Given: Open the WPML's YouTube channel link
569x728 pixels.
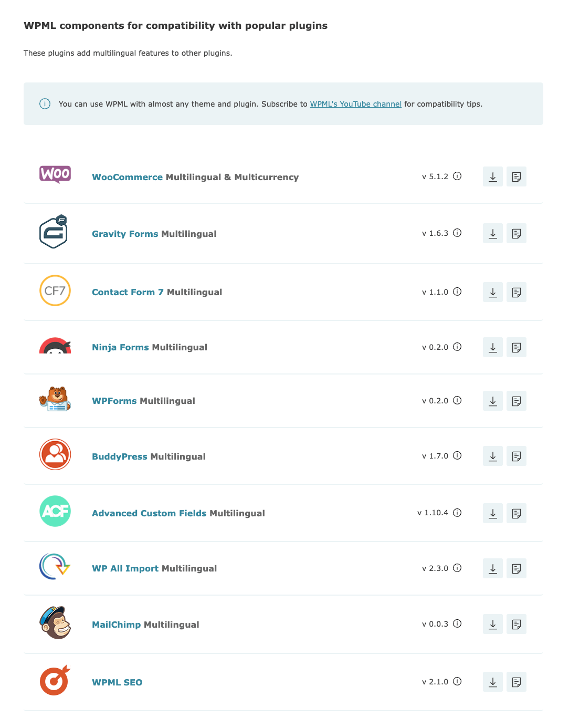Looking at the screenshot, I should click(355, 104).
